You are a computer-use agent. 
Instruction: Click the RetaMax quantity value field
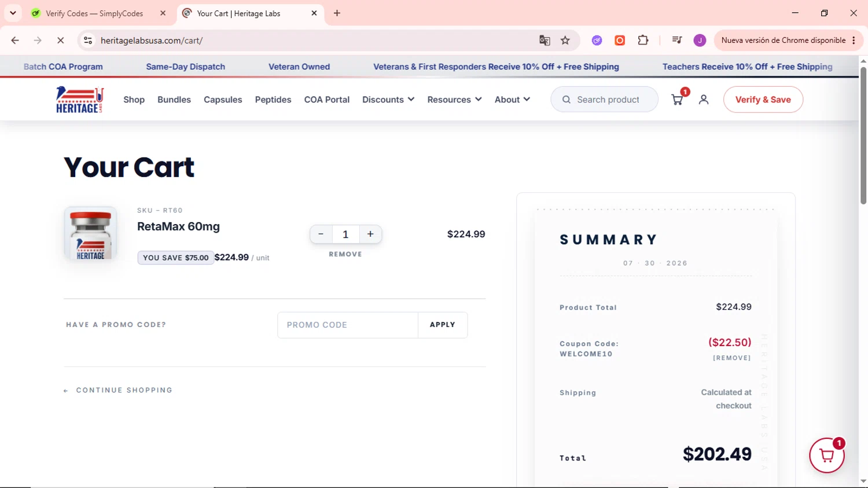point(345,234)
